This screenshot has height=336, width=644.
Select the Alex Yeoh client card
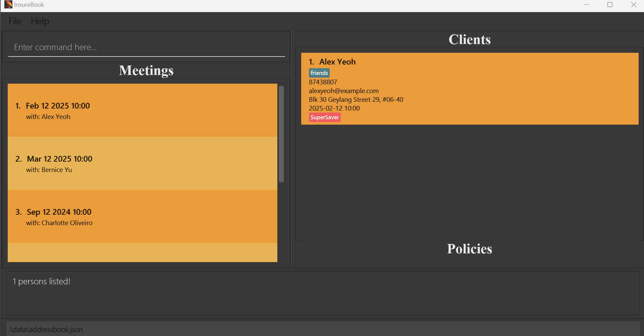[x=469, y=89]
